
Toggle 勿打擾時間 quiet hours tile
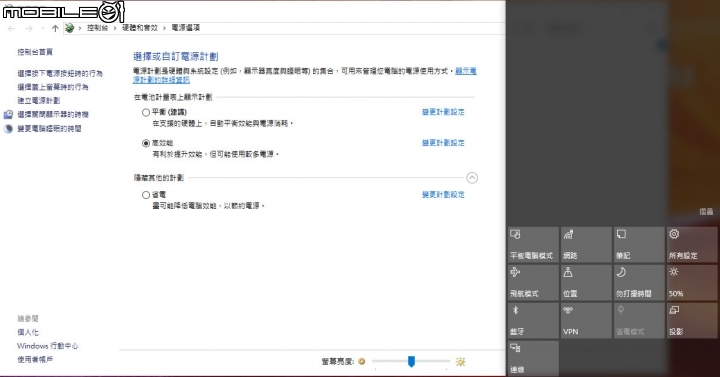pyautogui.click(x=639, y=283)
